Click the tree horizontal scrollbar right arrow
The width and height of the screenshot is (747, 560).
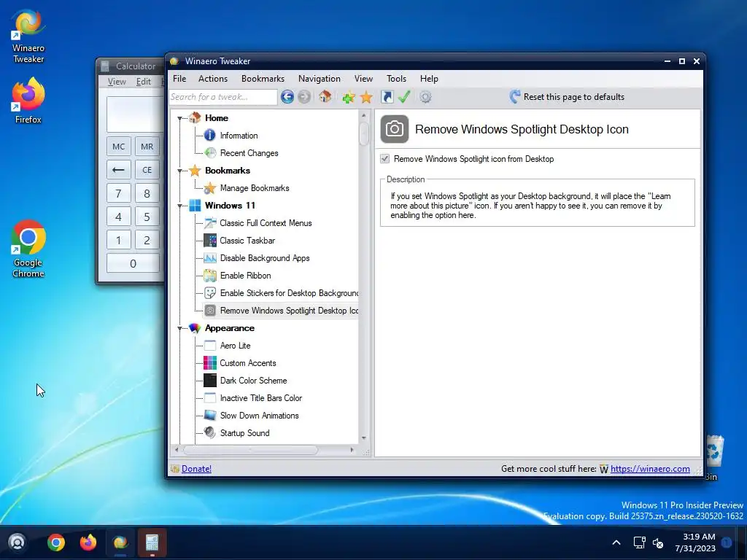pyautogui.click(x=352, y=449)
